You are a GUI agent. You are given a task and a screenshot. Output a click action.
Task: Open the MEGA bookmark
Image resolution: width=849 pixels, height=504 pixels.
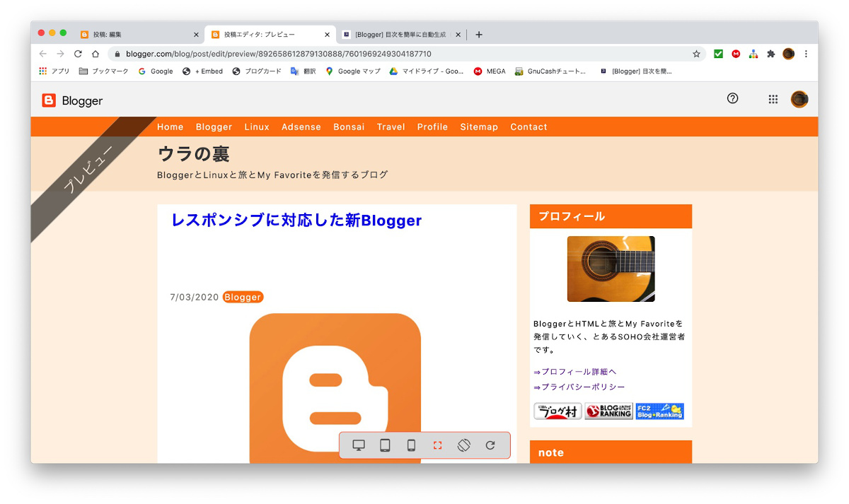(x=490, y=71)
